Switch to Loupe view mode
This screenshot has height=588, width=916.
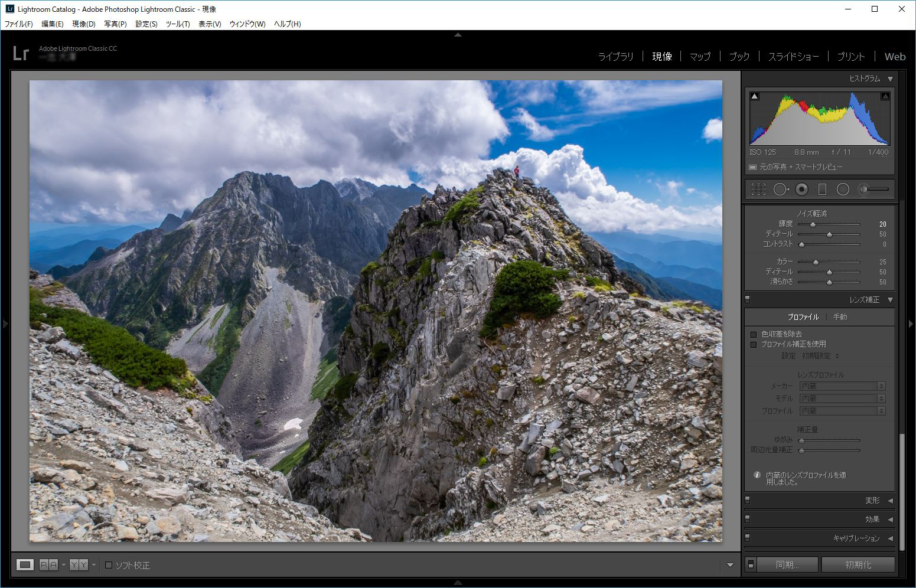(25, 565)
